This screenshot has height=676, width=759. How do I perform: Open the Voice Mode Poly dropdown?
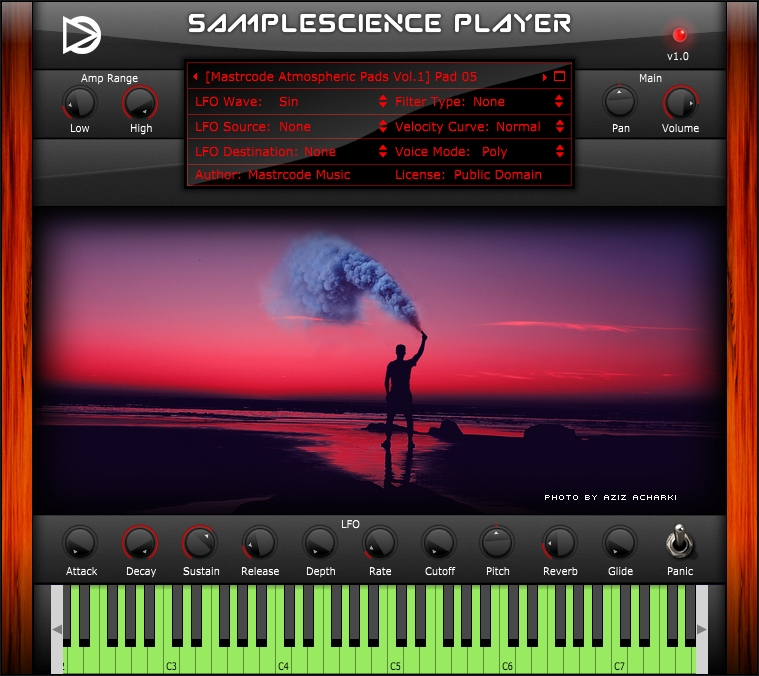pyautogui.click(x=494, y=152)
